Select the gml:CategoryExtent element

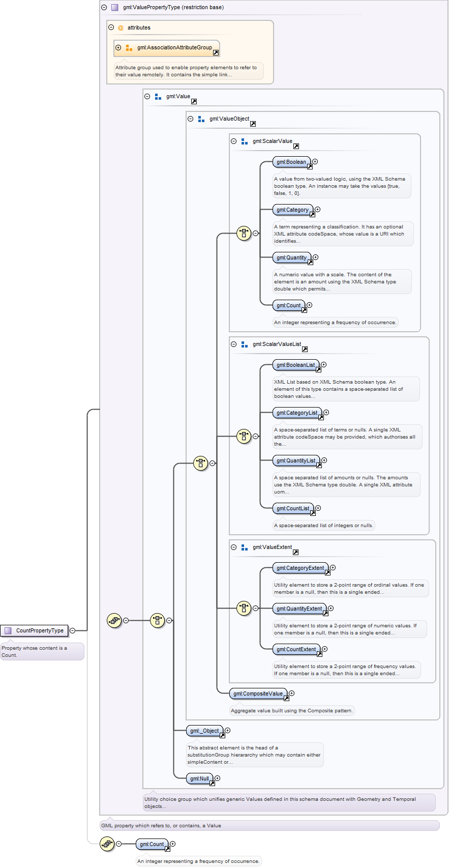301,568
